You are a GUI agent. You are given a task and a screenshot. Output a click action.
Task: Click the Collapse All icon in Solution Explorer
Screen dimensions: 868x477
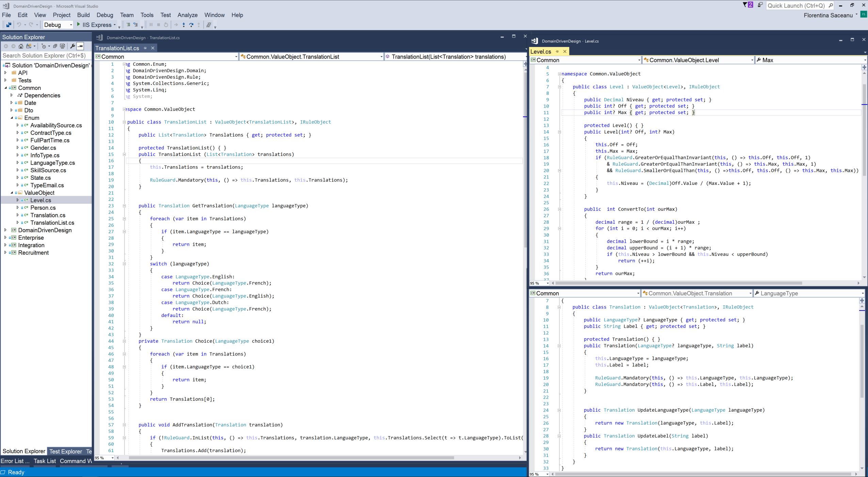click(55, 46)
